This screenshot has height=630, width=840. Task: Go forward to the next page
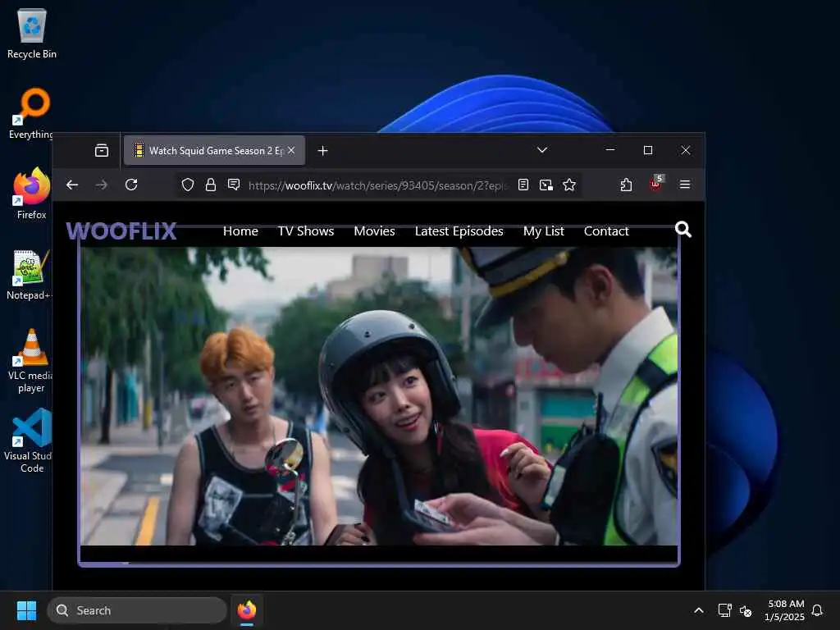coord(101,185)
